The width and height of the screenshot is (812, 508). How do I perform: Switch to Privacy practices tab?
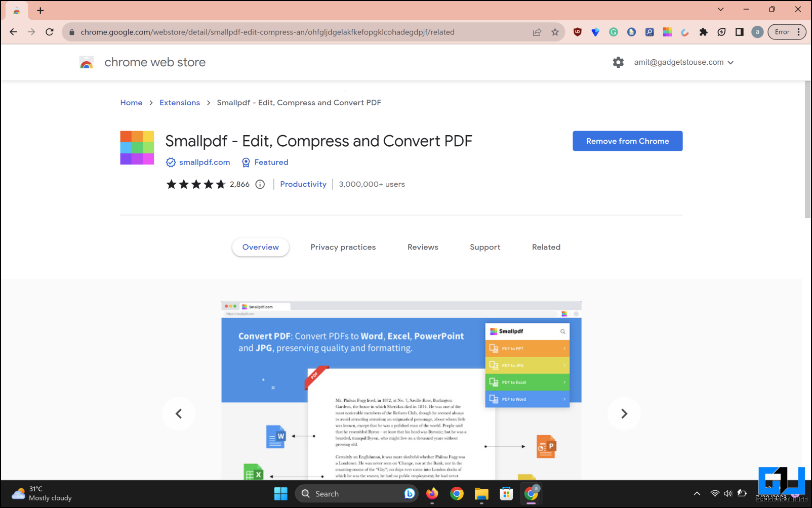click(x=343, y=247)
